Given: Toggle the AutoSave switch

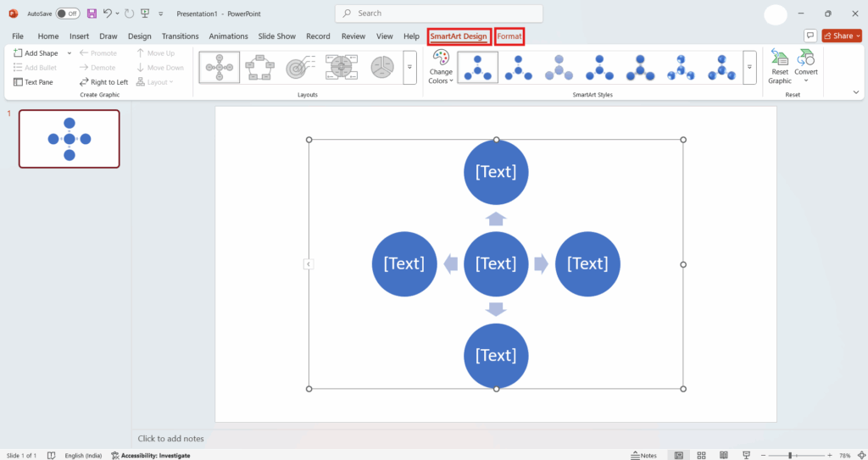Looking at the screenshot, I should point(68,14).
